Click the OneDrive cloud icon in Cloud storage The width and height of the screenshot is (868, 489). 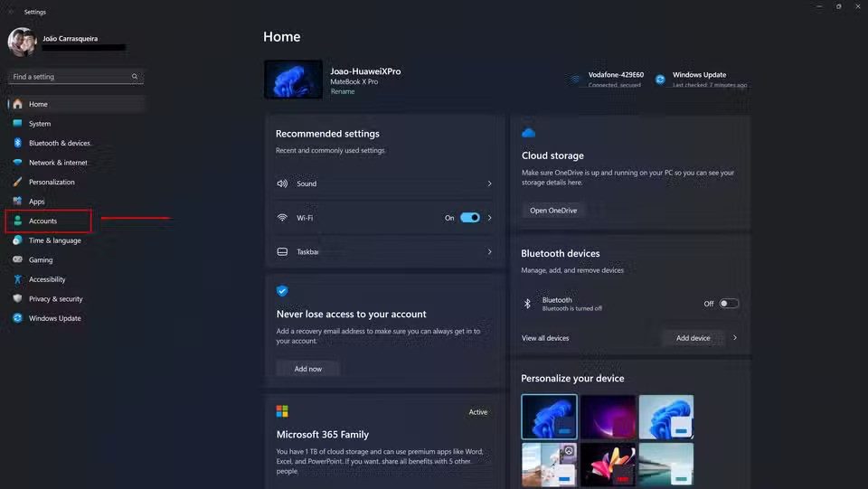tap(529, 133)
